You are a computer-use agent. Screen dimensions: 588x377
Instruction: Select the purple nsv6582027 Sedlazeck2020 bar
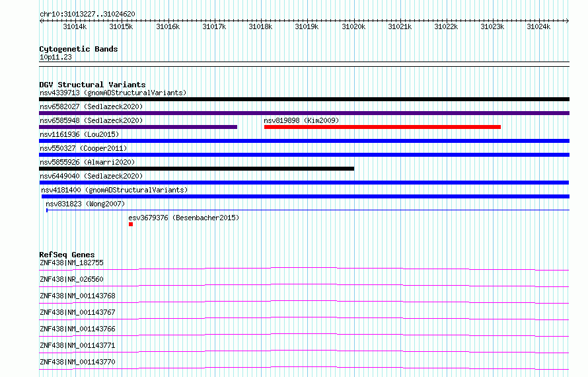pyautogui.click(x=304, y=113)
